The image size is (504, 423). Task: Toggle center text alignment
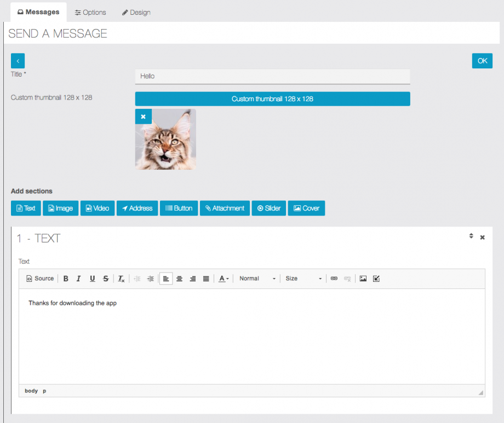pyautogui.click(x=179, y=279)
